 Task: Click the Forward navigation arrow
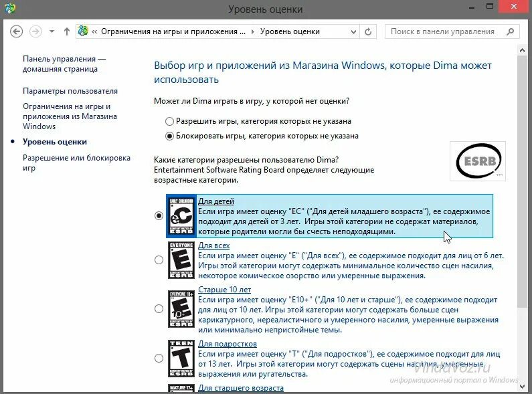pos(35,31)
